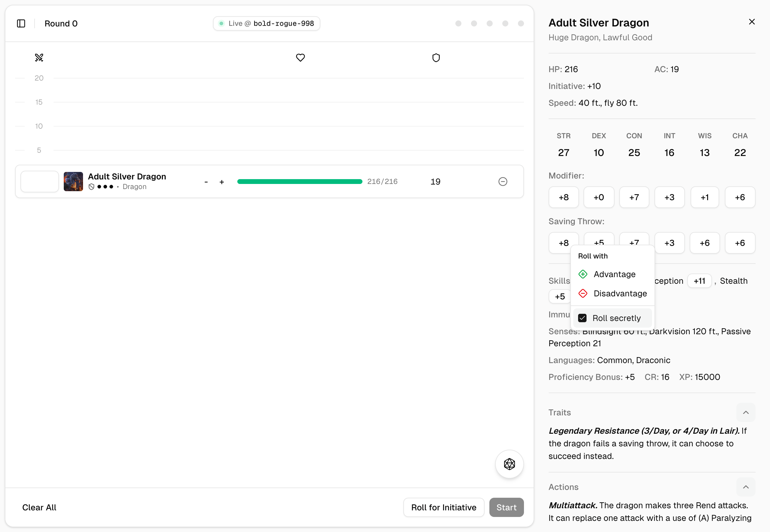Click the crossed swords initiative icon
Viewport: 770px width, 532px height.
pyautogui.click(x=39, y=58)
